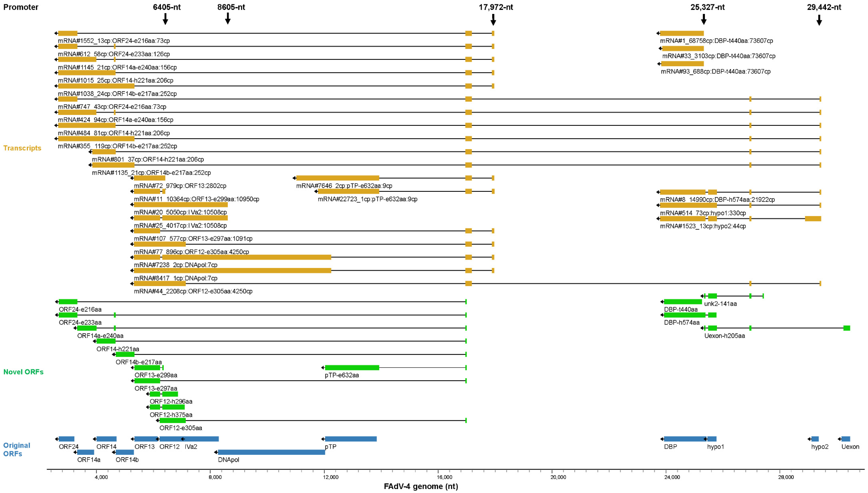Click the Transcripts section heading
This screenshot has height=493, width=868.
point(22,148)
